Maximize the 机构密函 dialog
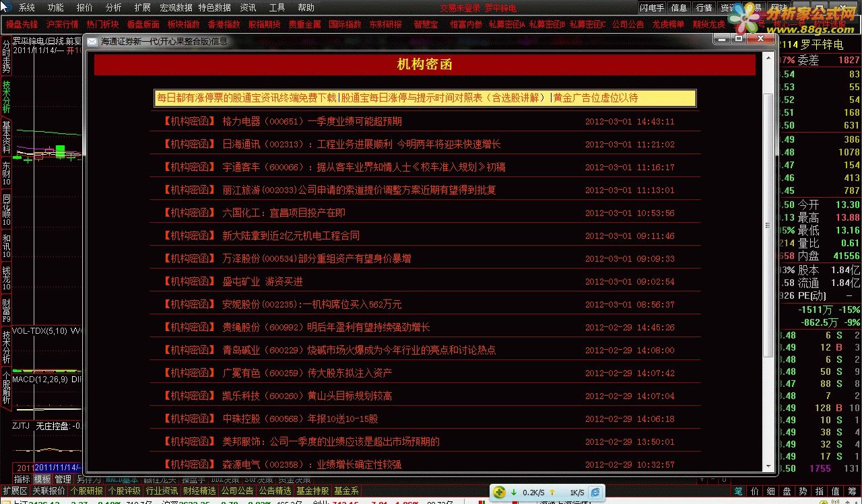 (739, 39)
